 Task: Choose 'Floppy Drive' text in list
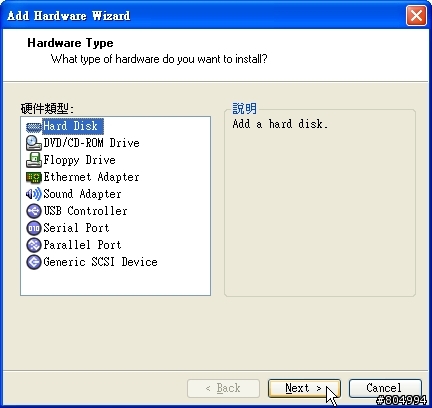tap(79, 160)
